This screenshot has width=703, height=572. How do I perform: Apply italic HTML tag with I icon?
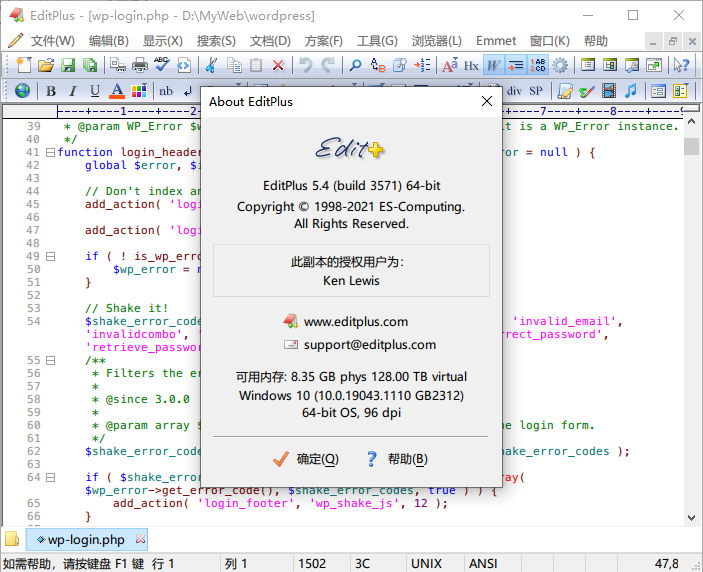click(73, 91)
